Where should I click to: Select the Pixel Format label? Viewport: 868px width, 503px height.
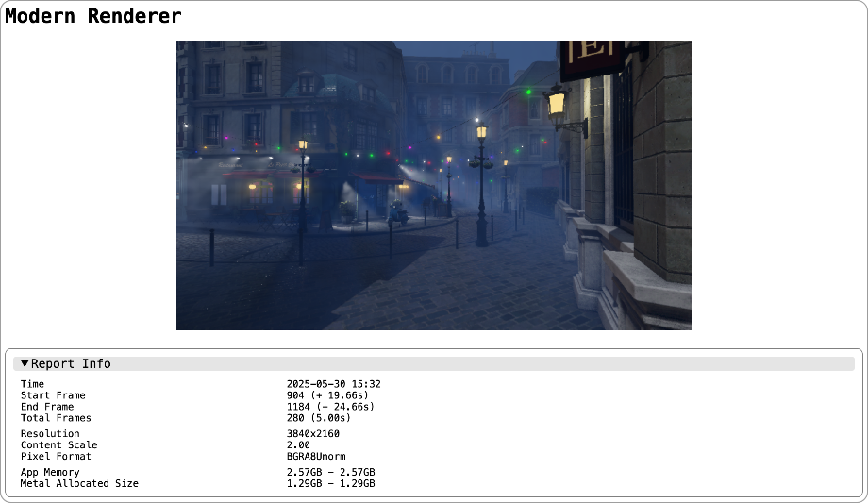click(56, 457)
